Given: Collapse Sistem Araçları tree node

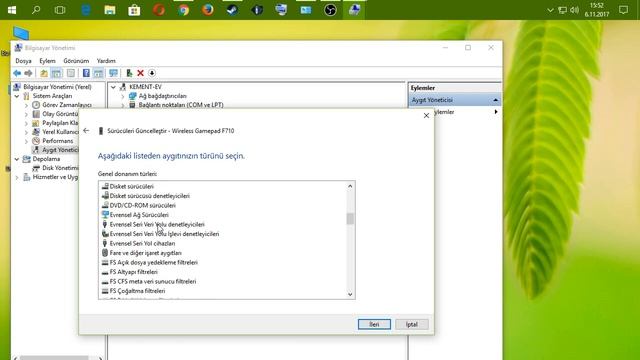Looking at the screenshot, I should pos(17,96).
